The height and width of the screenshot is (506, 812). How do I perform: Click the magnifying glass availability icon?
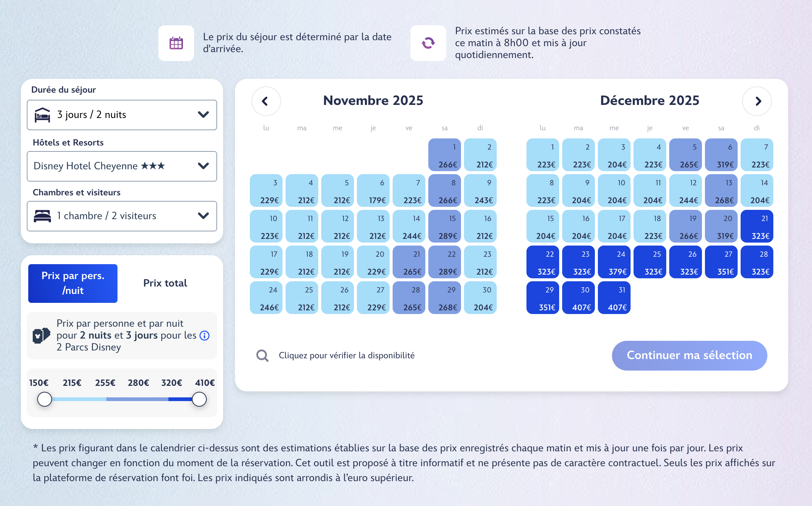(x=262, y=356)
